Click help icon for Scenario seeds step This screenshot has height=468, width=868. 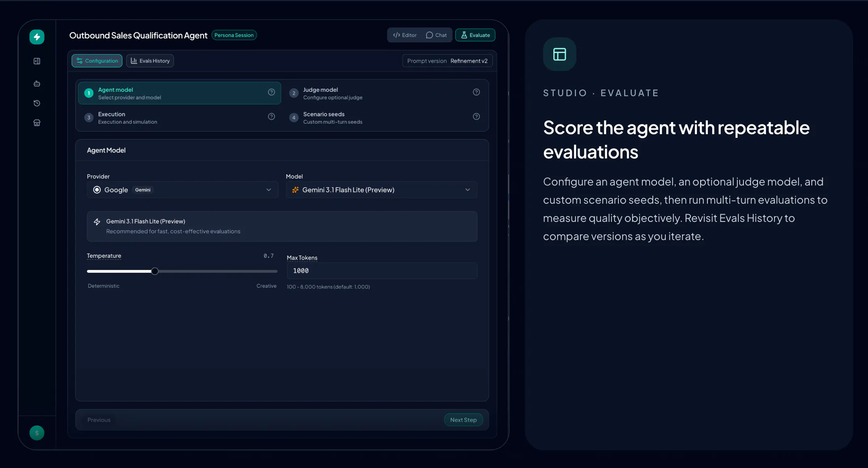[476, 116]
